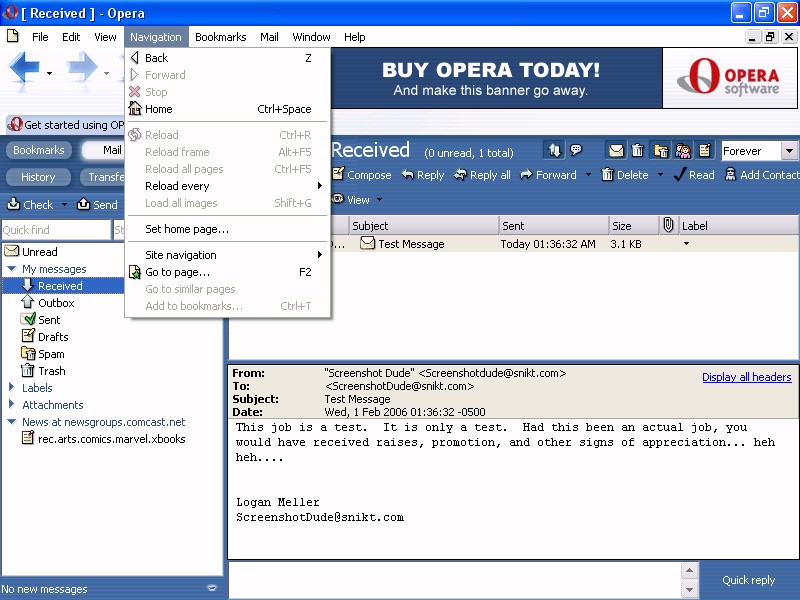Screen dimensions: 800x600
Task: Click the Display all headers link
Action: pos(746,377)
